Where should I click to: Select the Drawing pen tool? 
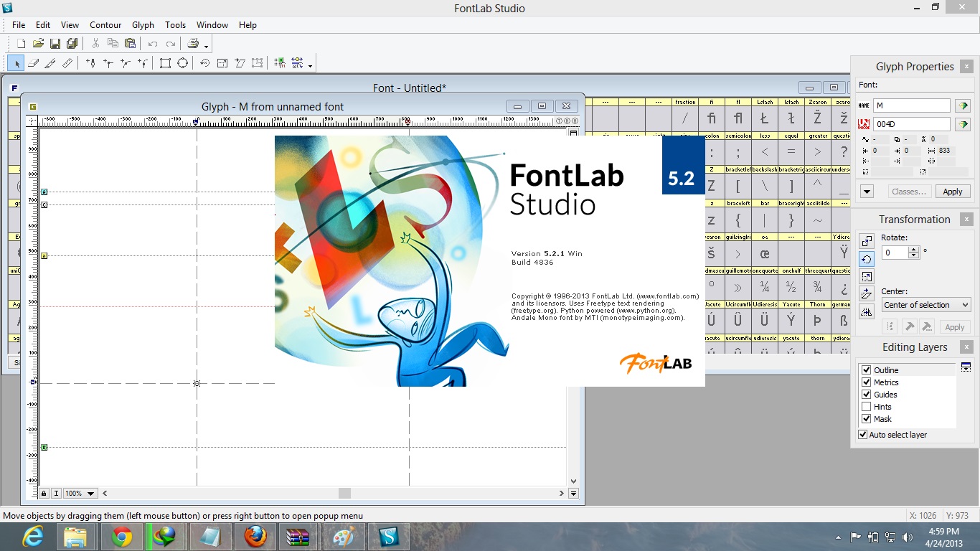90,63
